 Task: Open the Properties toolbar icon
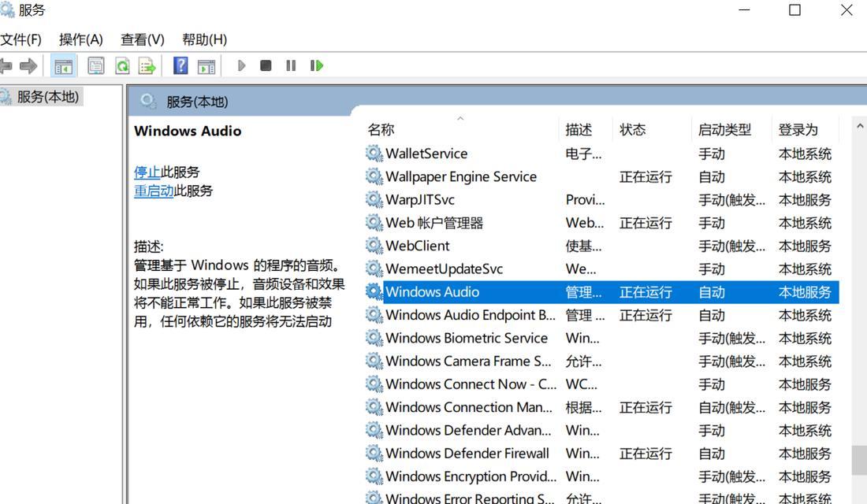(x=95, y=66)
